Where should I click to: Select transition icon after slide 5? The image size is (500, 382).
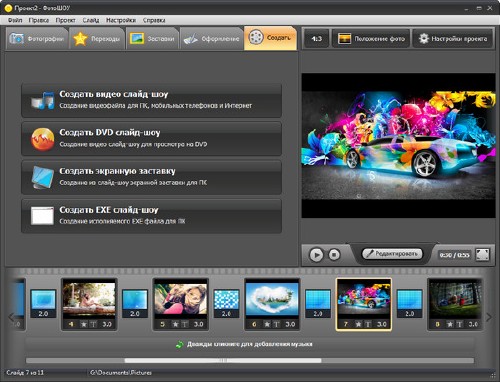pyautogui.click(x=226, y=303)
